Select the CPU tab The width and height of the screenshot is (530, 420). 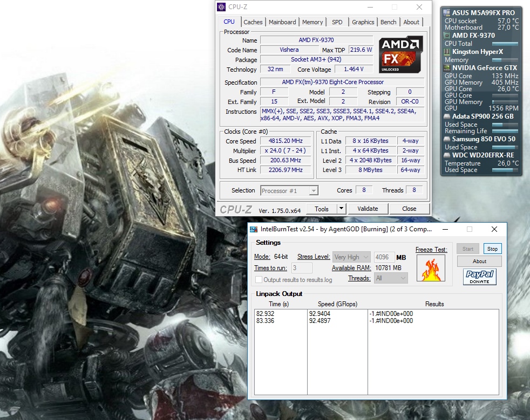(x=229, y=22)
